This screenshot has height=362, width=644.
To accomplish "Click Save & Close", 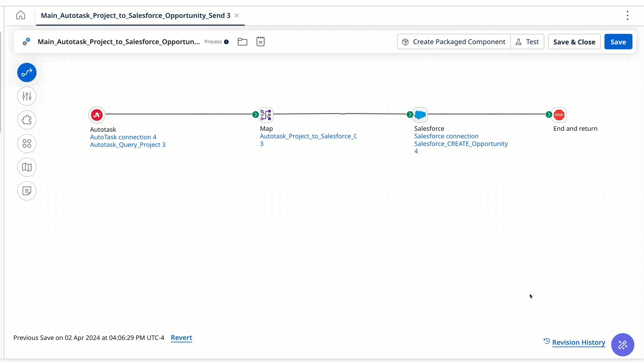I will [x=574, y=42].
